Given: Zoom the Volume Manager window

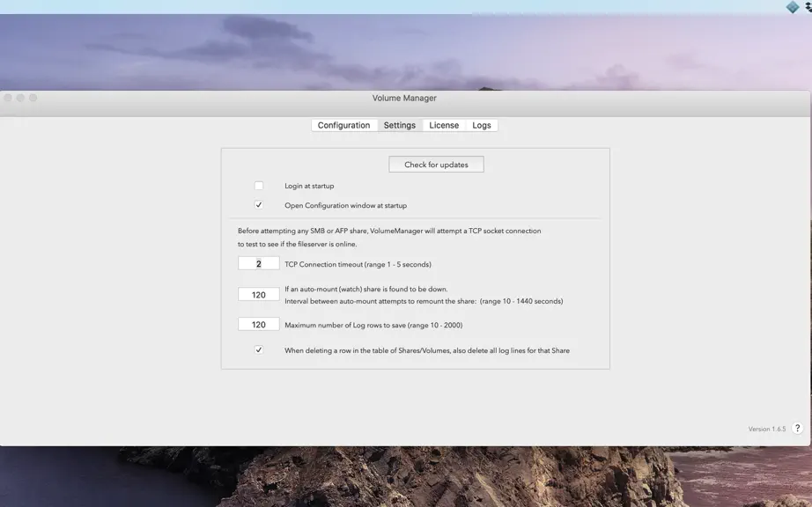Looking at the screenshot, I should 33,98.
